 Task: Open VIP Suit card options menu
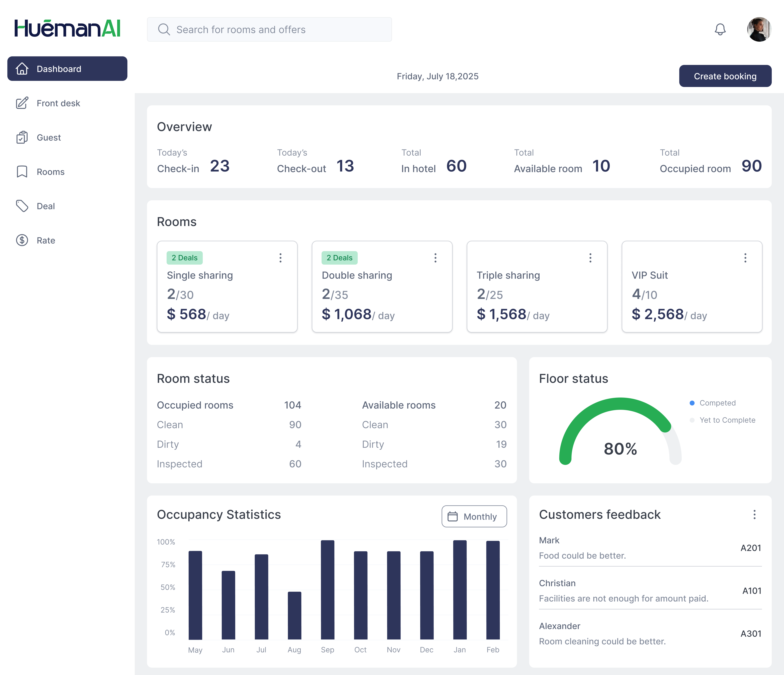pyautogui.click(x=745, y=258)
